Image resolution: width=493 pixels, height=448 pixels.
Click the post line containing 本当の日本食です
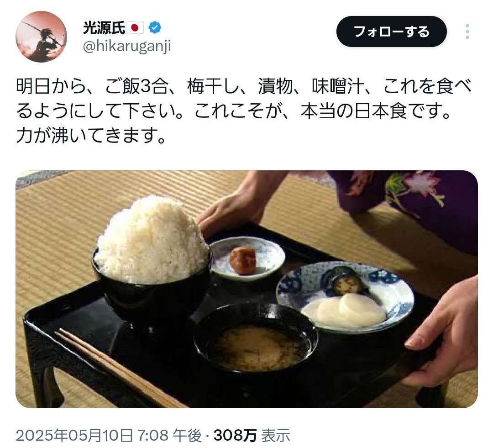point(234,111)
